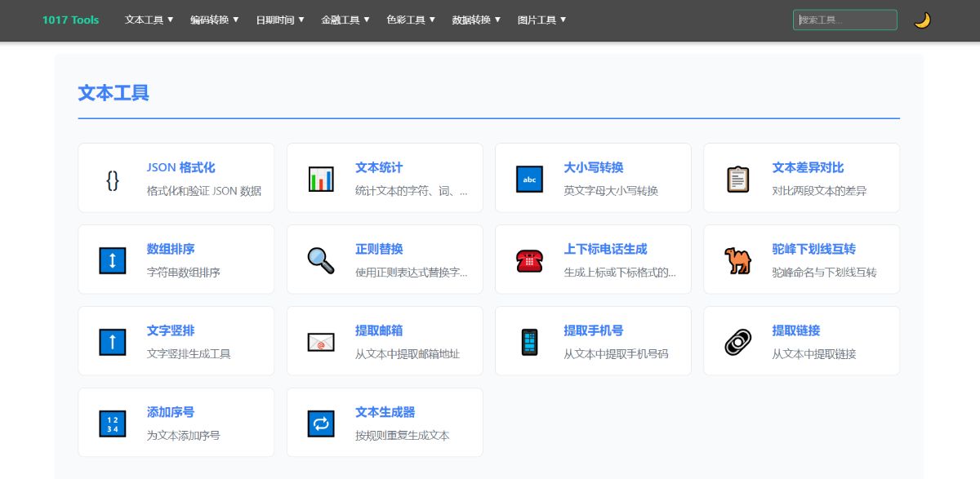Screen dimensions: 980x479
Task: Select the refresh icon for 文本生成器
Action: (x=320, y=423)
